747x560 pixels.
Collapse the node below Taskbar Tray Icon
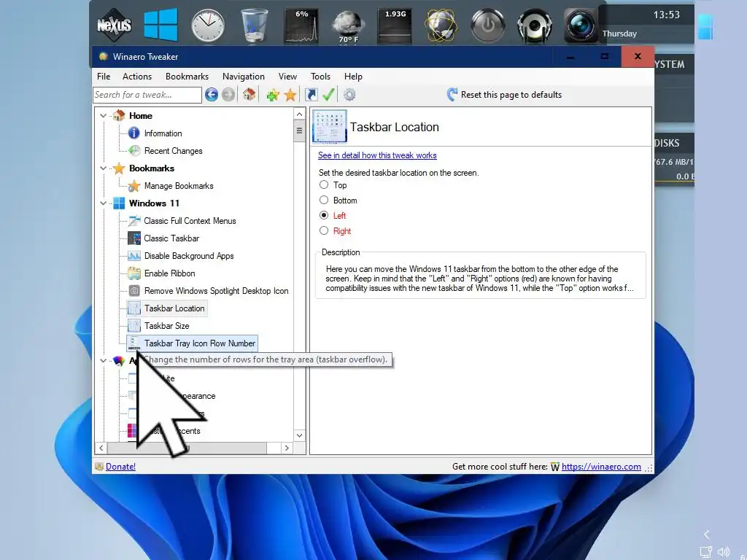103,361
